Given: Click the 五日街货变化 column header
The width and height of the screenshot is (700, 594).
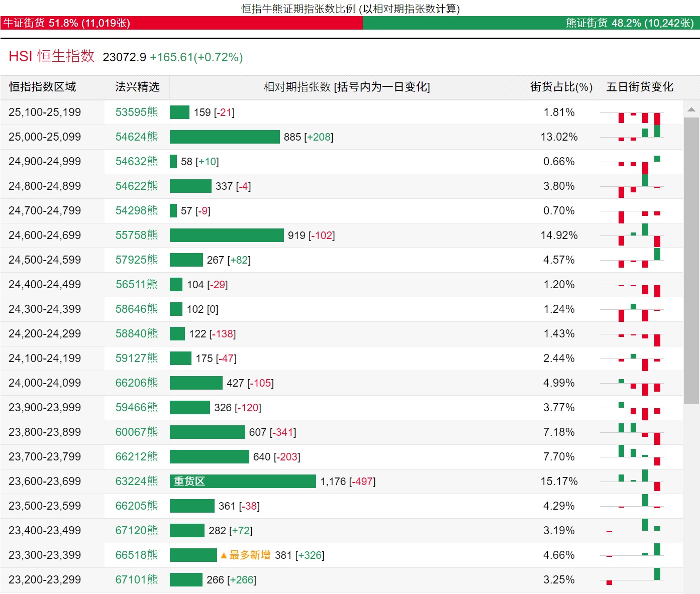Looking at the screenshot, I should click(640, 87).
